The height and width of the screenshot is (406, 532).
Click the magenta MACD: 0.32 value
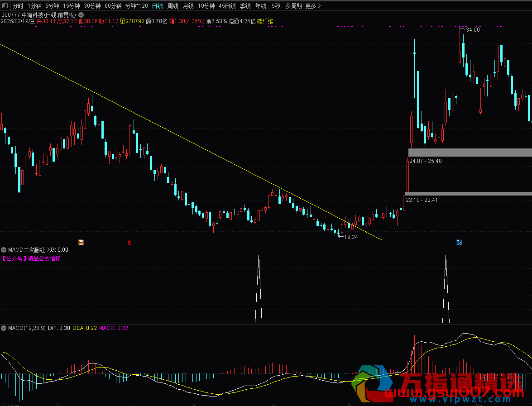pos(114,328)
